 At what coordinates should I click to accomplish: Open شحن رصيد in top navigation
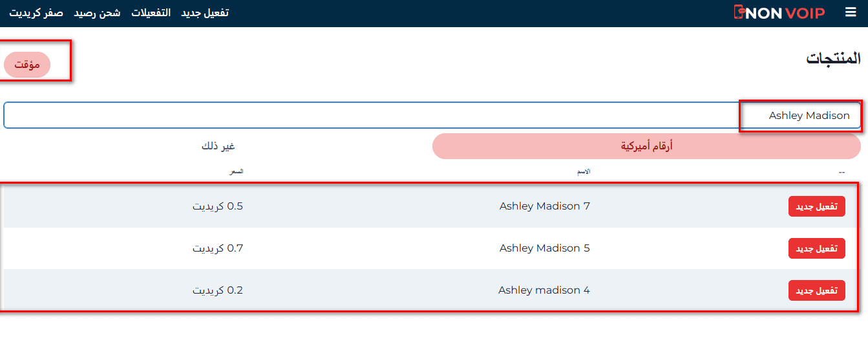[98, 12]
